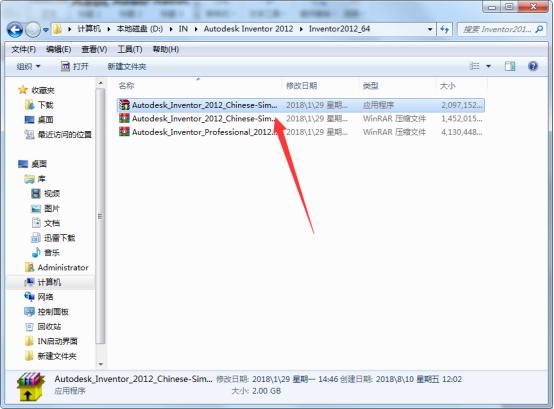Open the view options dropdown arrow
The image size is (554, 409).
489,66
